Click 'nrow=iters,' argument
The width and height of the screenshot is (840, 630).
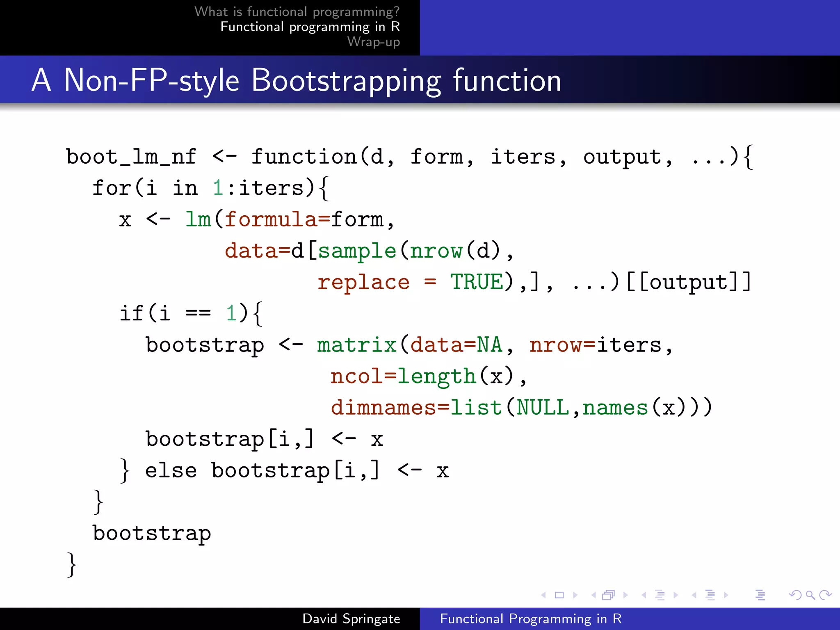(x=601, y=345)
